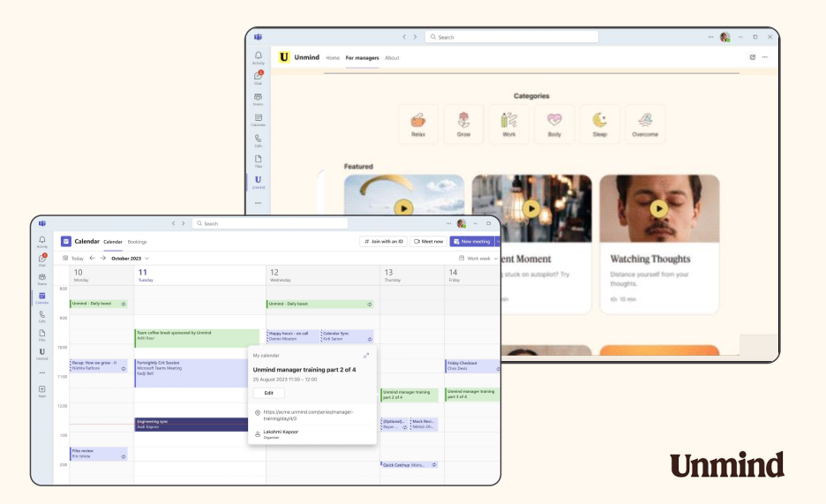The image size is (826, 504).
Task: Switch to the Bookings tab
Action: pos(137,241)
